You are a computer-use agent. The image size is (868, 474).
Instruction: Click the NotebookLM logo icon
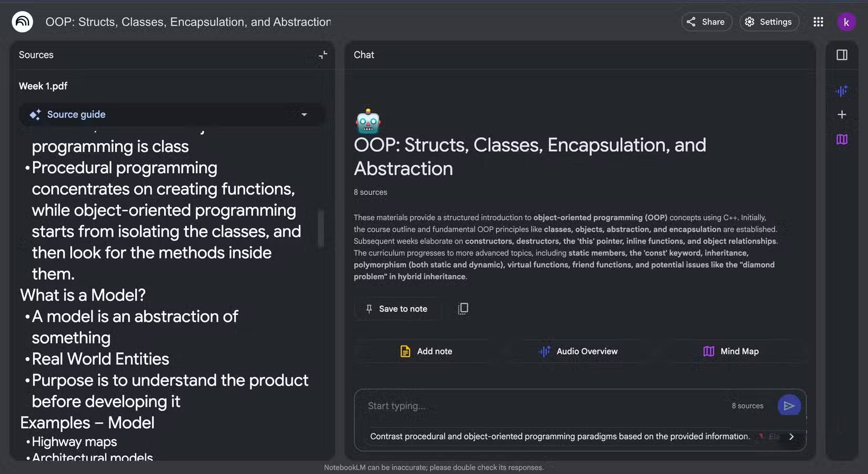22,22
